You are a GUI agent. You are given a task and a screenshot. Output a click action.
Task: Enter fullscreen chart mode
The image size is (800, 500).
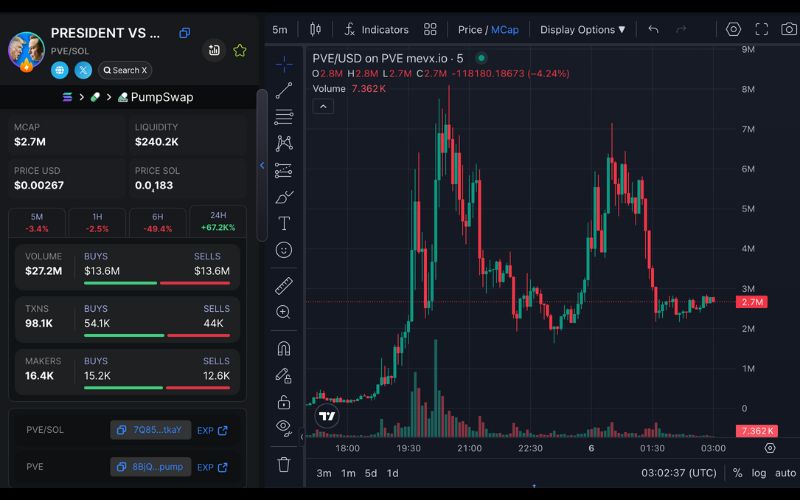click(762, 30)
